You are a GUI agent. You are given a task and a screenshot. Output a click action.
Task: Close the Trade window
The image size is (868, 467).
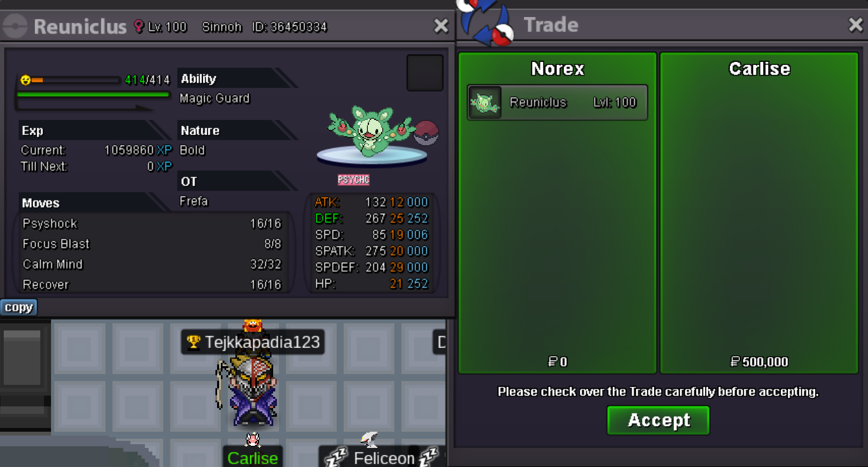click(856, 25)
